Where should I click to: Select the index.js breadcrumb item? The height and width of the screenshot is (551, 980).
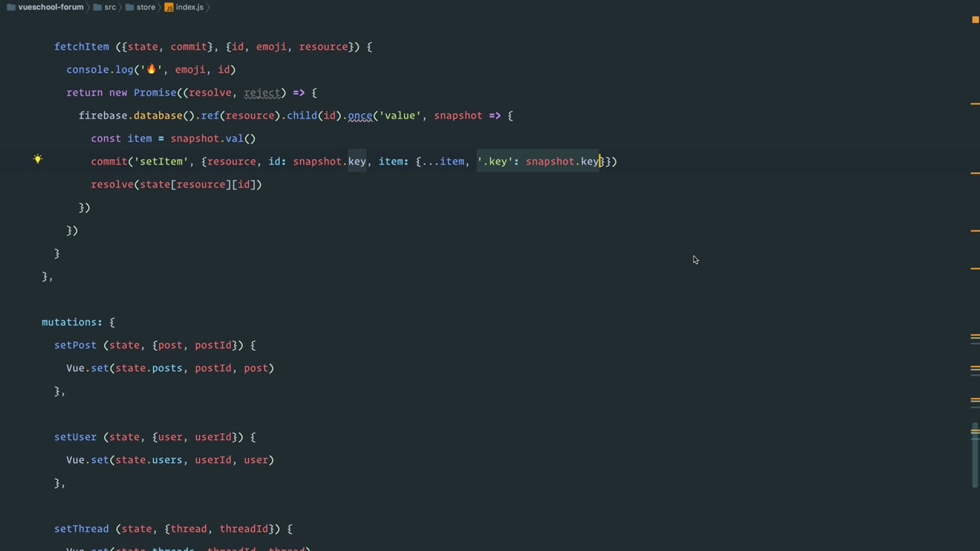(x=189, y=7)
